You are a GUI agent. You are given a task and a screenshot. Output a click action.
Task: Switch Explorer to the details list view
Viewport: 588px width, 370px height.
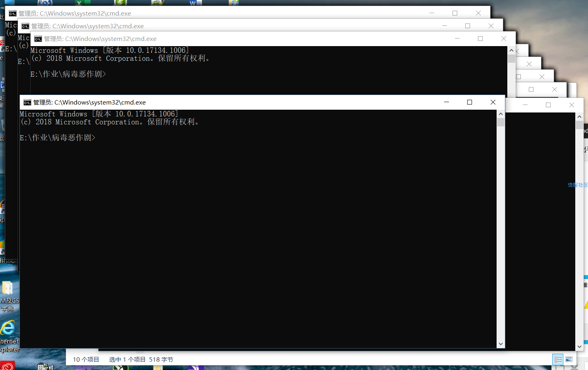(558, 359)
